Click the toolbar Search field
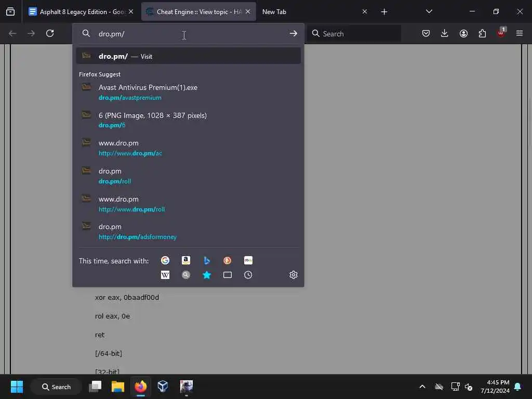This screenshot has width=532, height=399. (354, 34)
